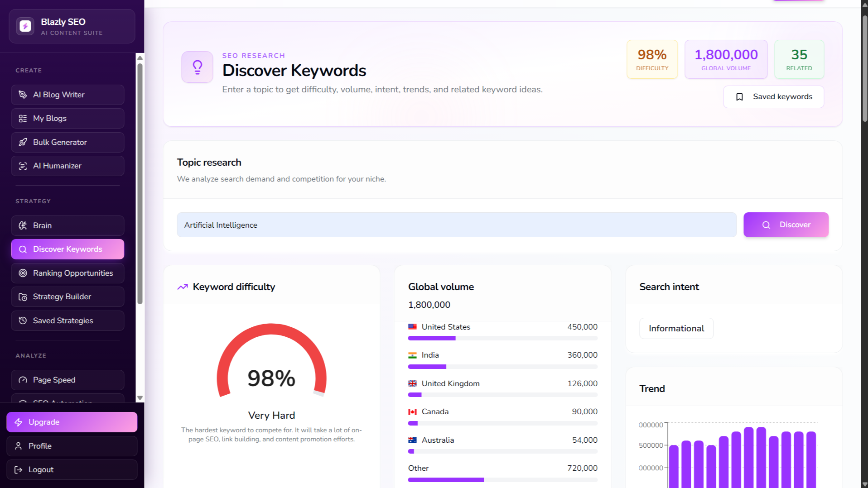Select the Discover Keywords menu item
Screen dimensions: 868x488
pyautogui.click(x=68, y=249)
